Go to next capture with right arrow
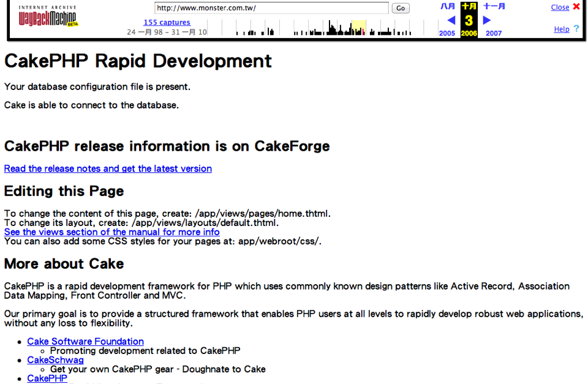The width and height of the screenshot is (588, 384). coord(487,20)
